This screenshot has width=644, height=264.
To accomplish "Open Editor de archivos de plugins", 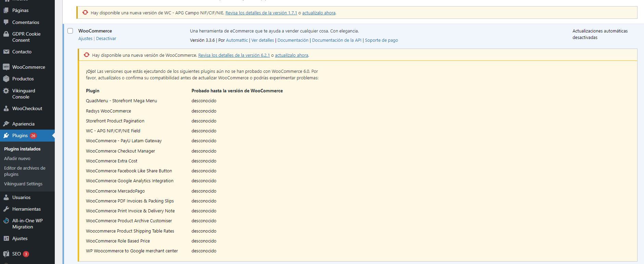I will [x=25, y=171].
